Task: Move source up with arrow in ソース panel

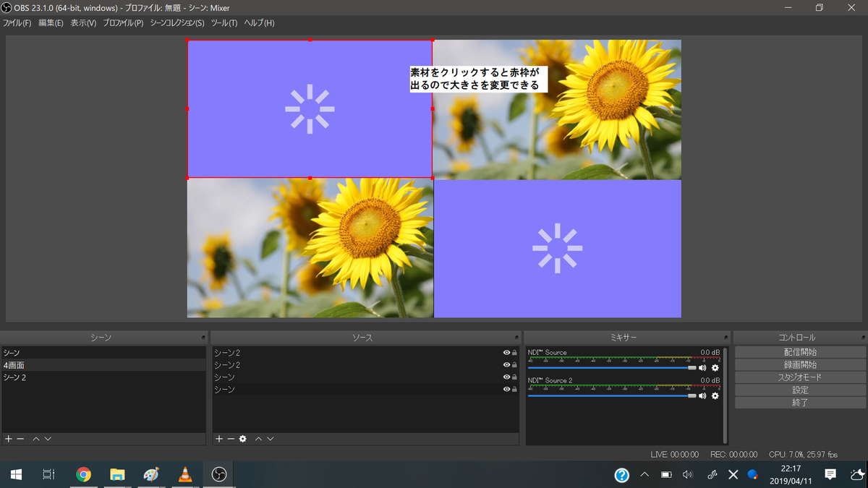Action: tap(259, 439)
